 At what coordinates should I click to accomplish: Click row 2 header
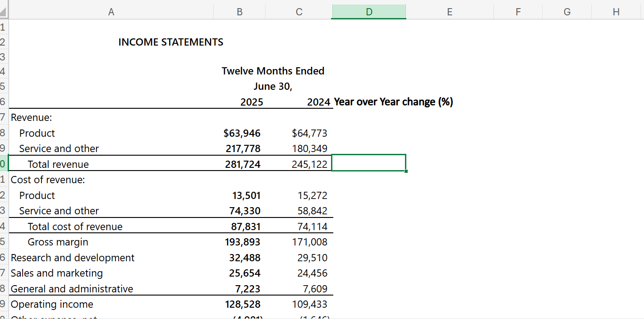tap(3, 42)
